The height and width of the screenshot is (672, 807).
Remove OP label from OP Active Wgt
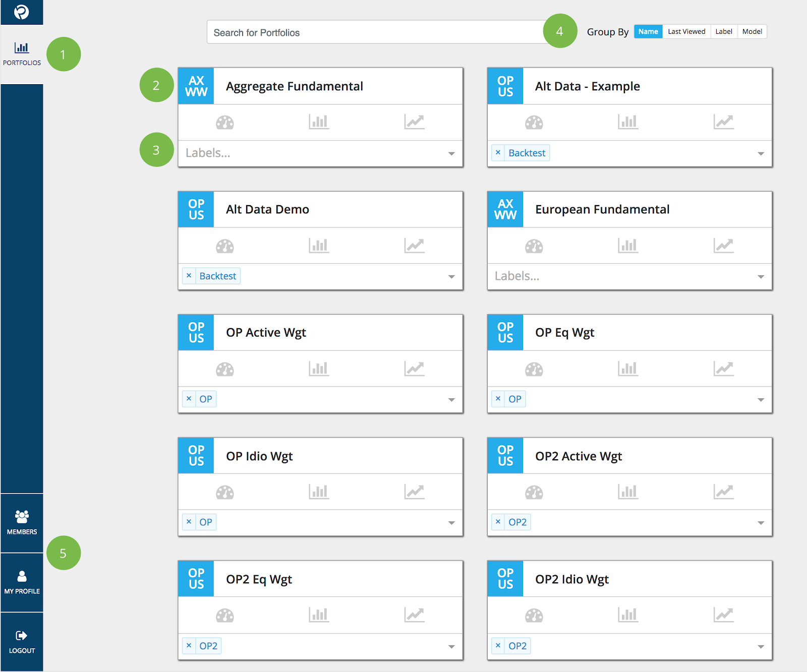click(x=189, y=399)
